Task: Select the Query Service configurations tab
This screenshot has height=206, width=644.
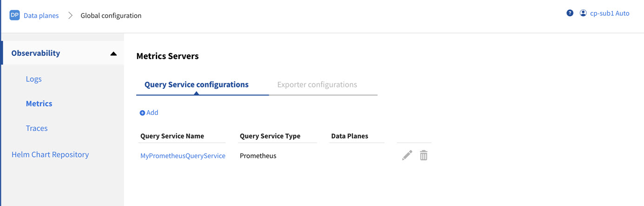Action: (x=197, y=85)
